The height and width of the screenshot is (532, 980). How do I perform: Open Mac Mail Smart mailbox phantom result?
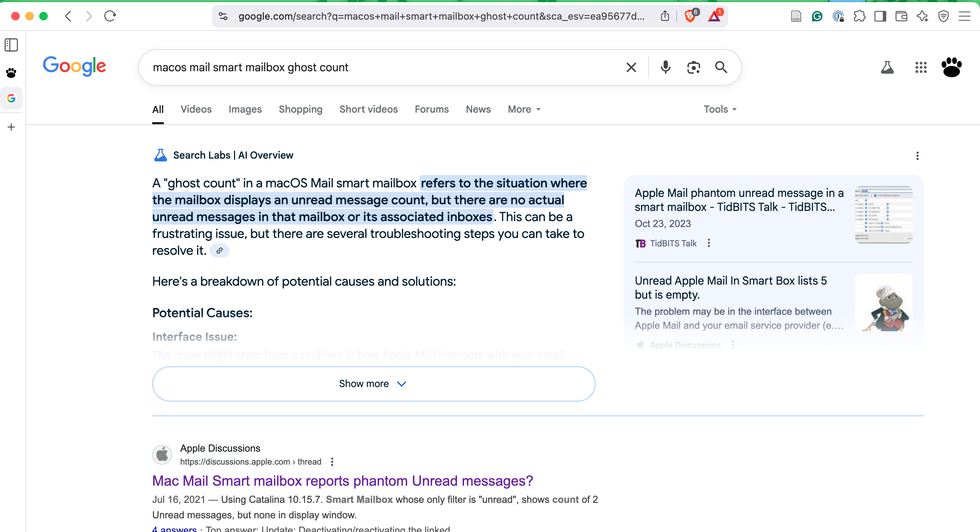[x=342, y=481]
